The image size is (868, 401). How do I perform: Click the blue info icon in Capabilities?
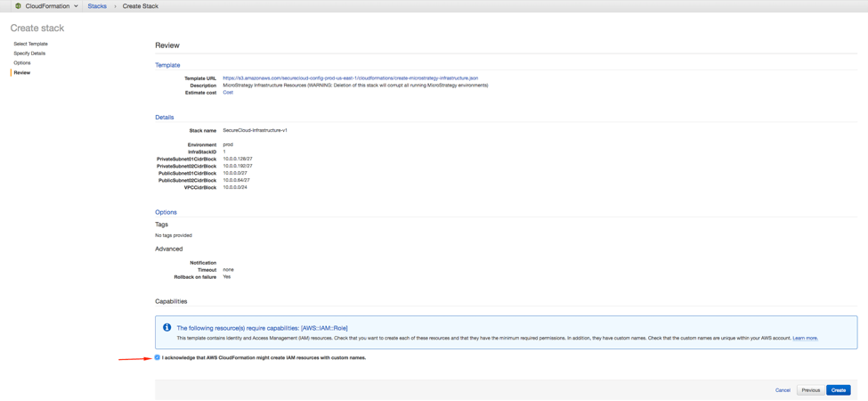(x=166, y=328)
